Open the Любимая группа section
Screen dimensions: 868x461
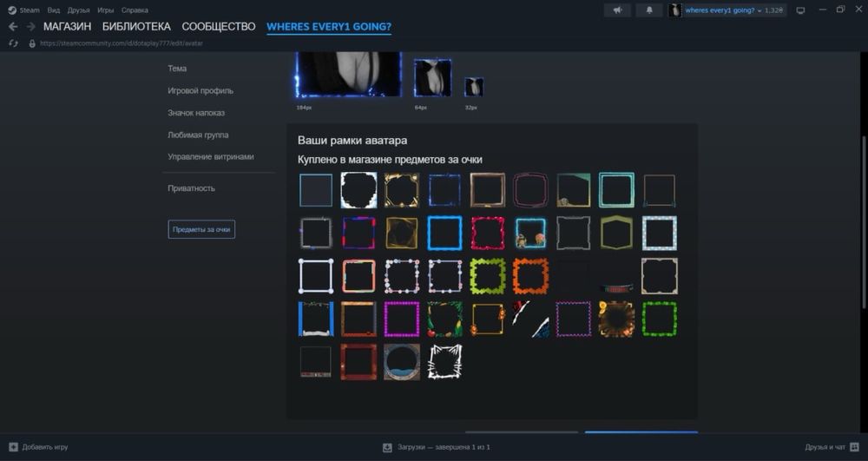[x=198, y=135]
